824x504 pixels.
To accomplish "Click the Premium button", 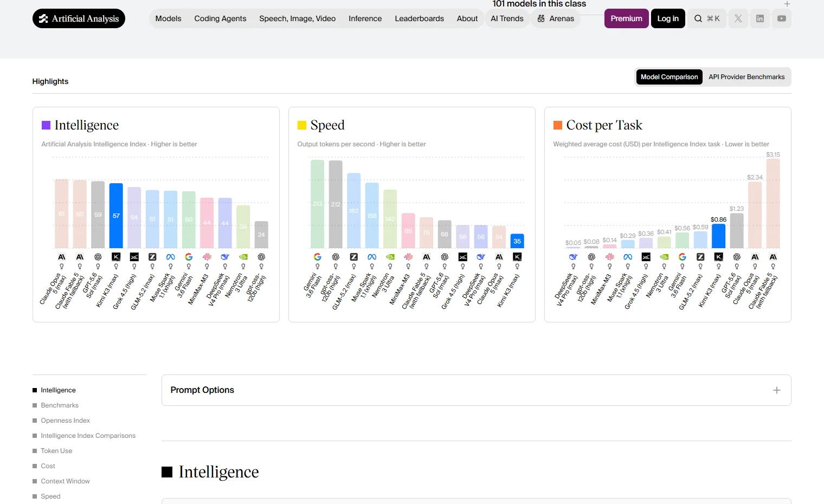I will pyautogui.click(x=627, y=18).
